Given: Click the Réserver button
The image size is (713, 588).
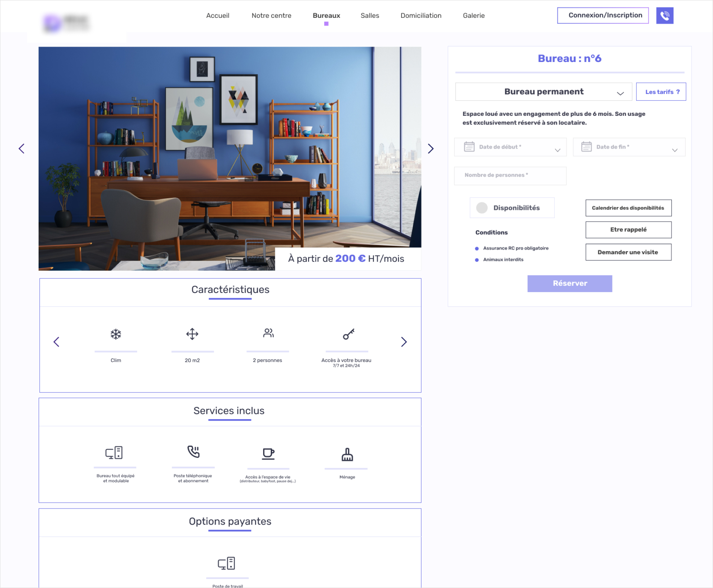Looking at the screenshot, I should coord(570,284).
